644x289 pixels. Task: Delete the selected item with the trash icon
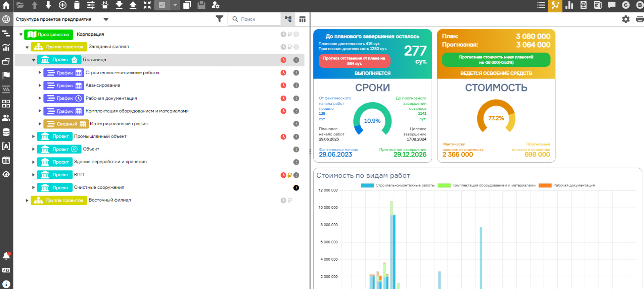tap(77, 5)
